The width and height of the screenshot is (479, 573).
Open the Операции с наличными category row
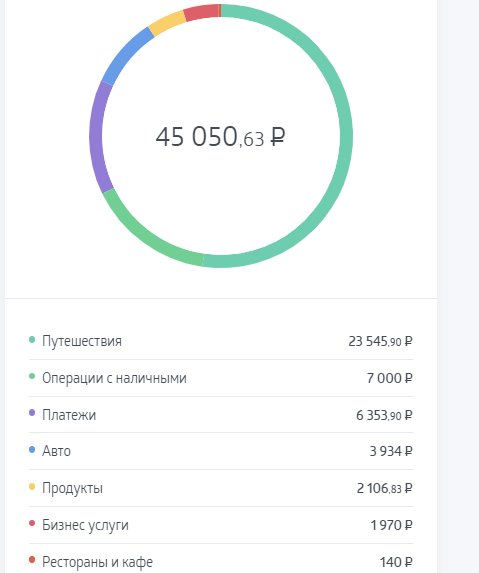[x=221, y=378]
